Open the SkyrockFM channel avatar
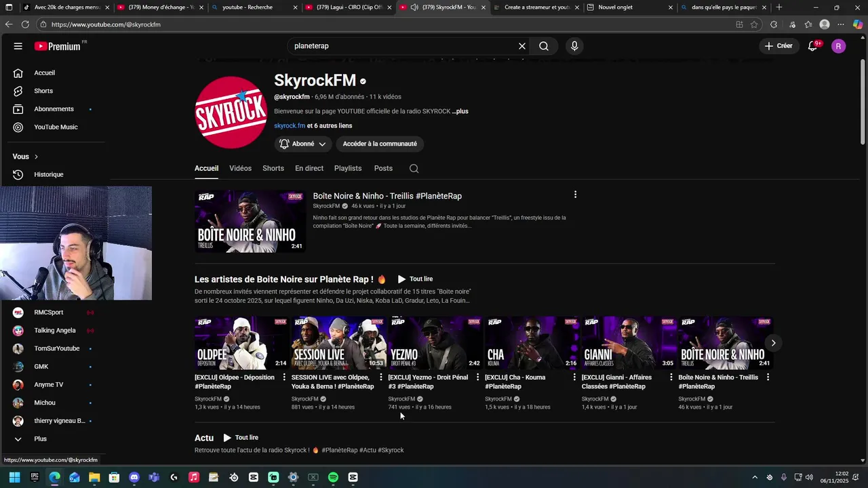 [x=231, y=113]
